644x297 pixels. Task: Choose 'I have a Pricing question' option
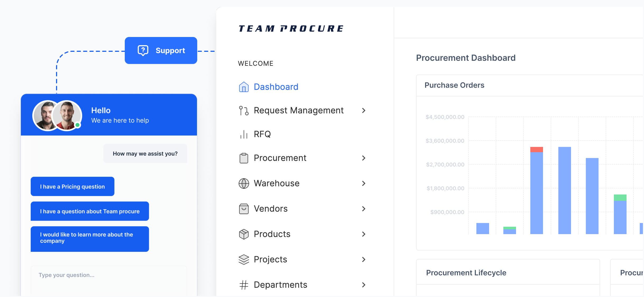(72, 186)
